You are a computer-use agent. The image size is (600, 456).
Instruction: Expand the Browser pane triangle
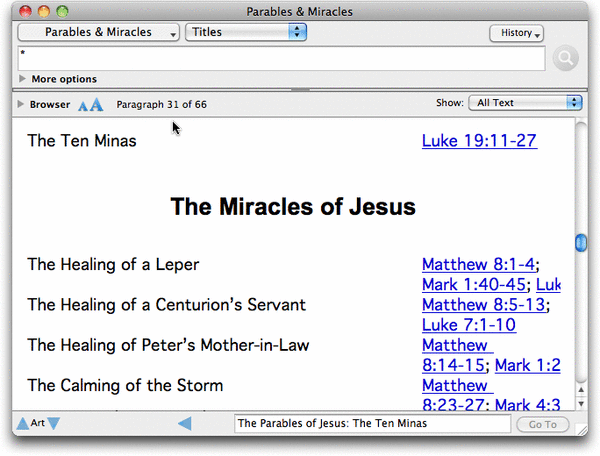(x=20, y=104)
